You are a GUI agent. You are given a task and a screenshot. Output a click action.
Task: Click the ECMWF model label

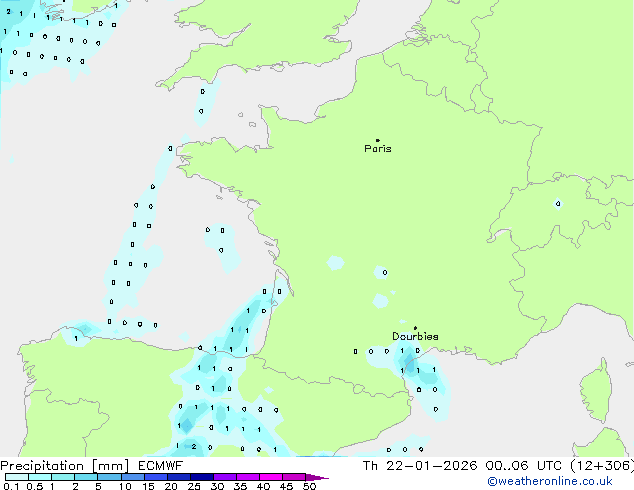coord(161,466)
